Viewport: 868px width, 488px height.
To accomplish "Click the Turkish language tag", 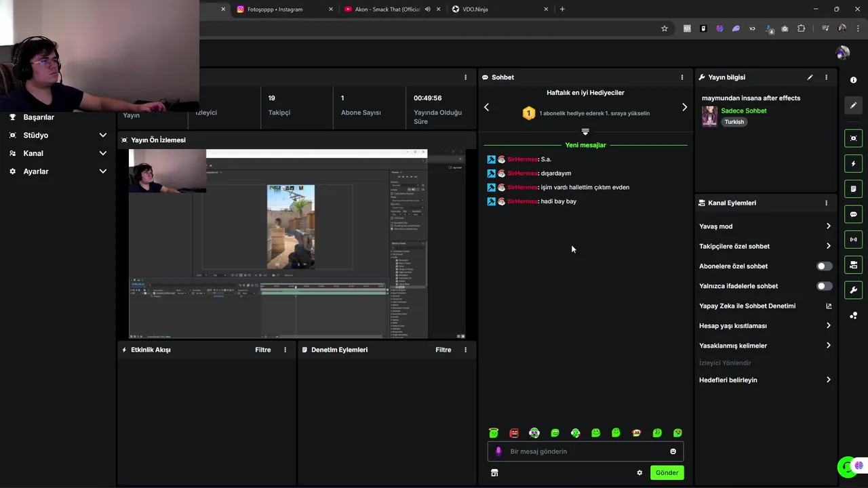I will [x=734, y=122].
